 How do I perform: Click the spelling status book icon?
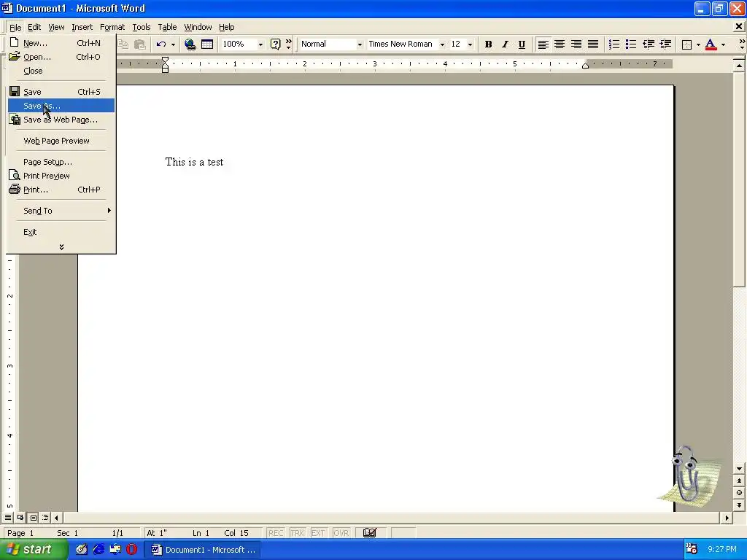369,533
